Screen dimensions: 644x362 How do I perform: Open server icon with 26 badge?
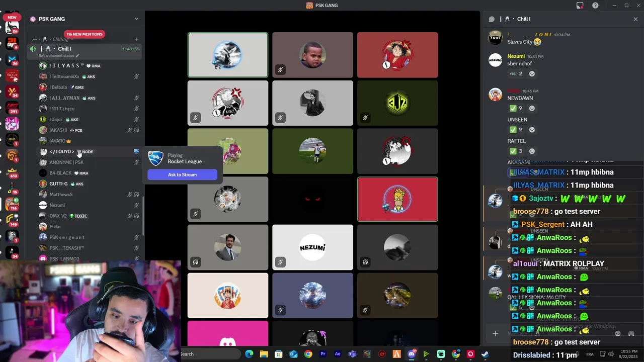tap(12, 27)
